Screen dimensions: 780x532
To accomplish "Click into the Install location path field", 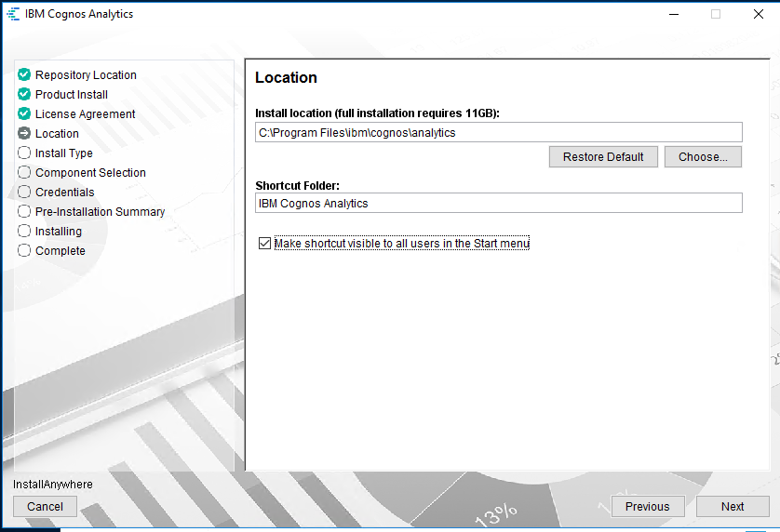I will [498, 132].
